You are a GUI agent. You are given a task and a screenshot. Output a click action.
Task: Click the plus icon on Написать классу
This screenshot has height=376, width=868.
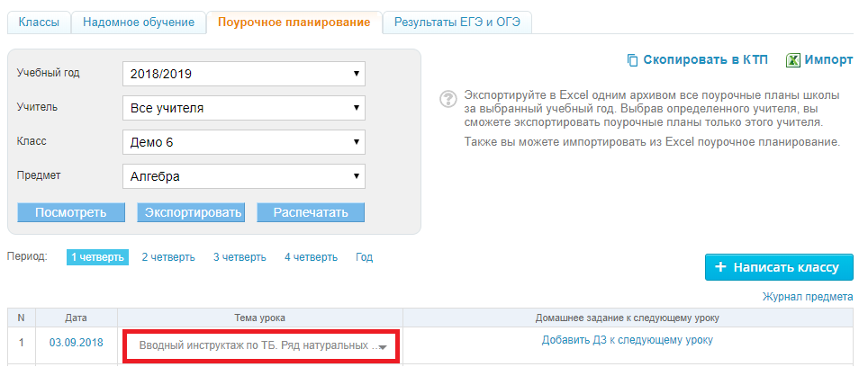pos(720,268)
